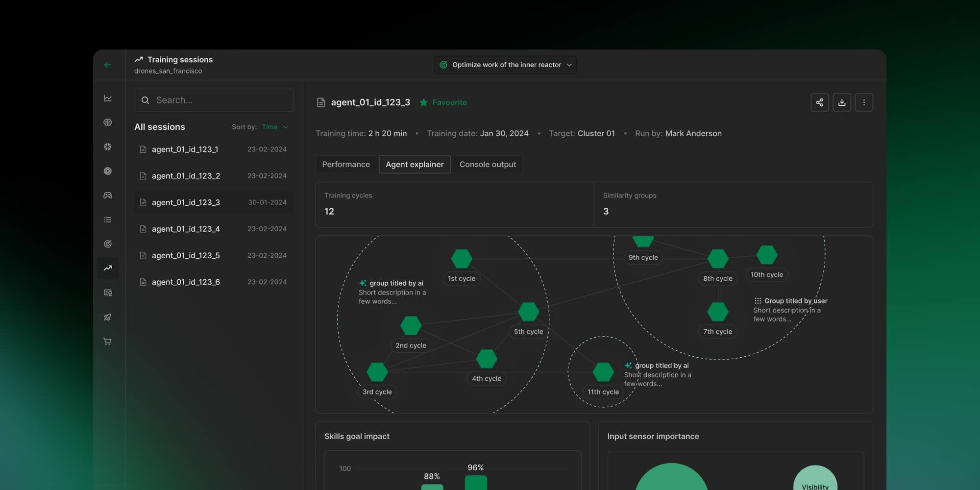The height and width of the screenshot is (490, 980).
Task: Open the list sidebar icon
Action: tap(108, 220)
